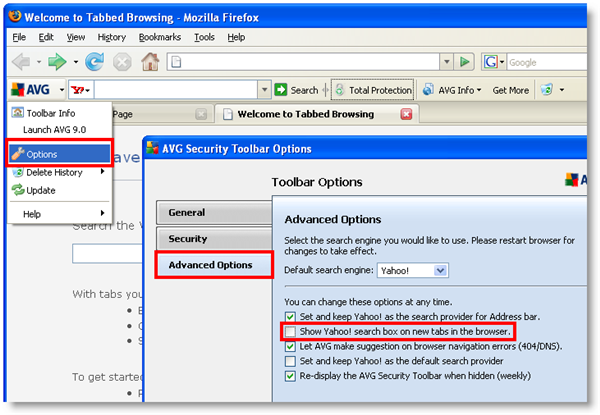Click the green Go arrow beside address bar
Screen dimensions: 600x415
coord(464,62)
